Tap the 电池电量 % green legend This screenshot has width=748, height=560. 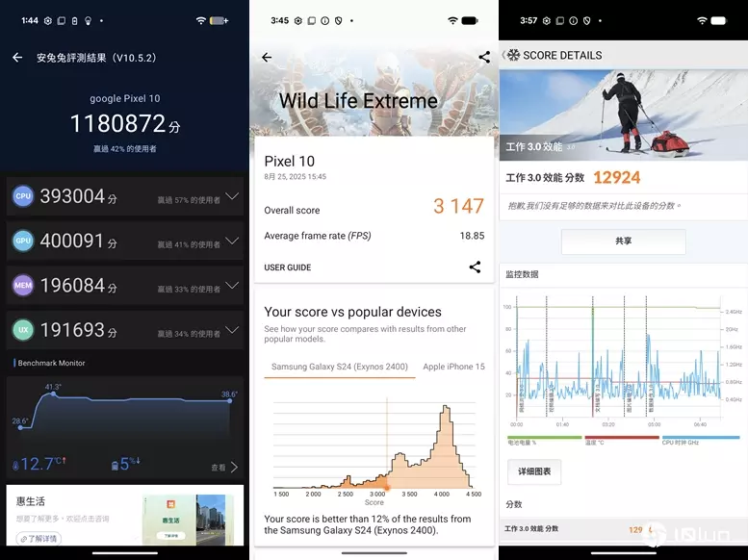544,440
